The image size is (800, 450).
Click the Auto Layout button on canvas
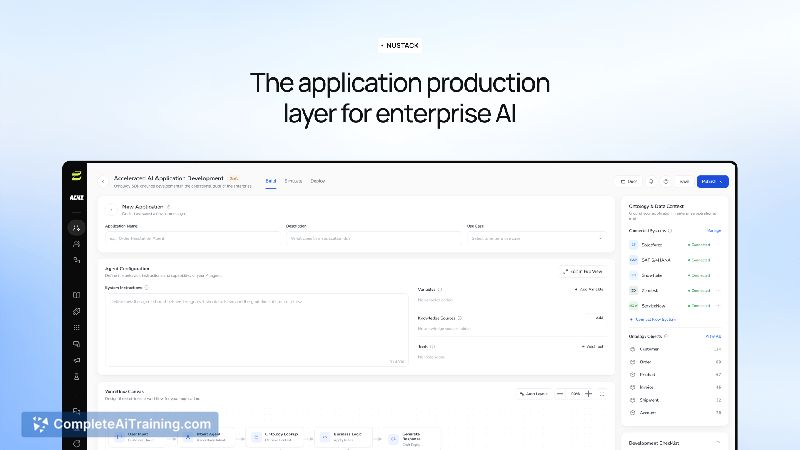tap(533, 394)
